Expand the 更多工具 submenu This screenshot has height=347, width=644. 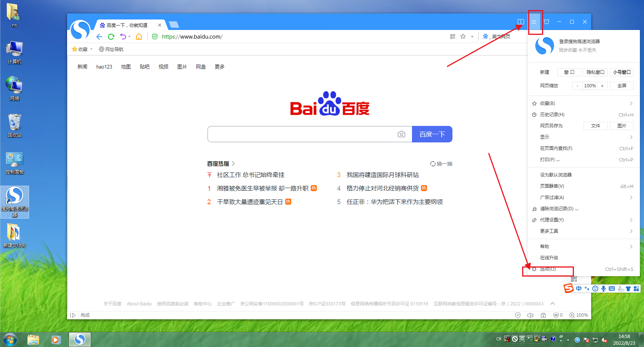[583, 231]
